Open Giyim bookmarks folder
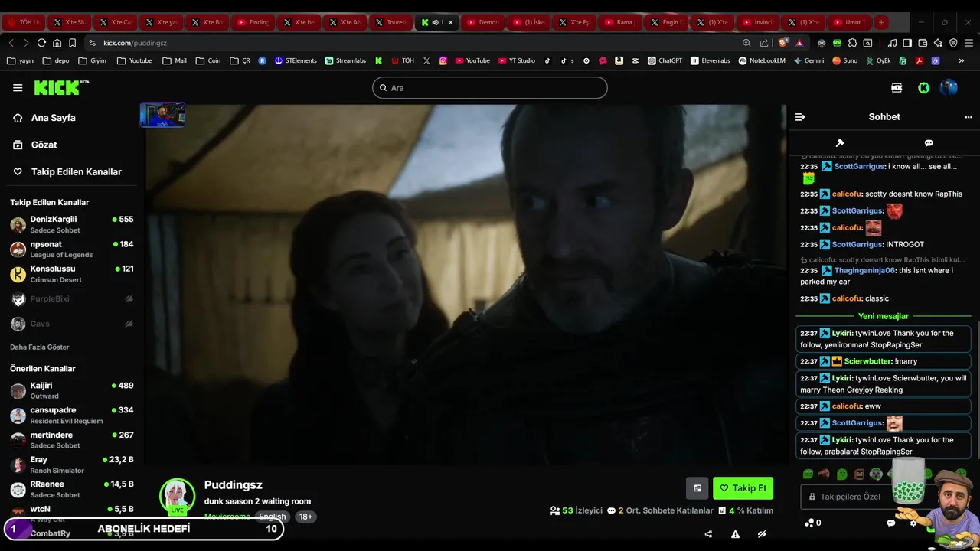Screen dimensions: 980x551 click(x=92, y=60)
